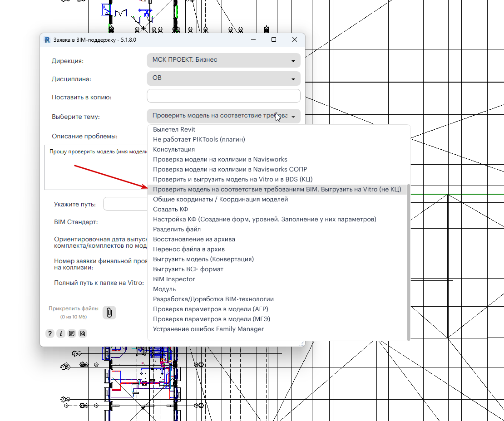The height and width of the screenshot is (421, 504).
Task: Click the checklist note icon
Action: (x=72, y=333)
